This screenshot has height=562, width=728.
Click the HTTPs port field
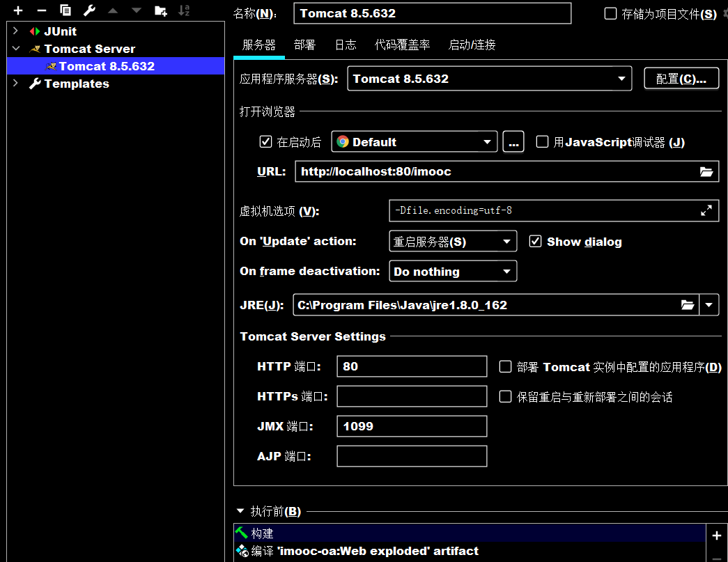tap(412, 396)
